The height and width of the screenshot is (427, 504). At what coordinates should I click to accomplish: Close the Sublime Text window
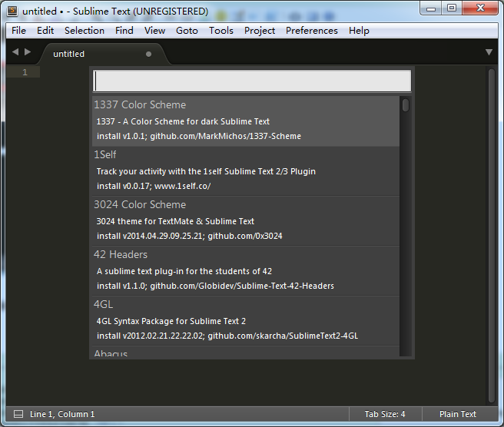[480, 8]
